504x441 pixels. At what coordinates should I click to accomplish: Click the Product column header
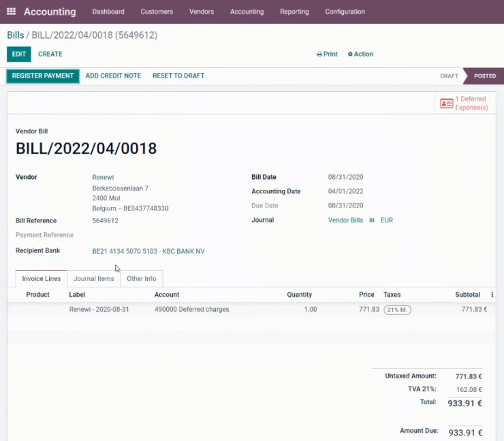(37, 295)
